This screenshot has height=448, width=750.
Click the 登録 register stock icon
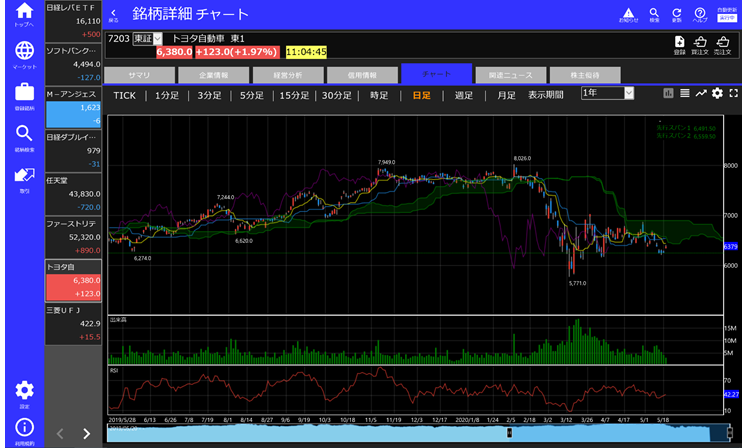pos(679,42)
